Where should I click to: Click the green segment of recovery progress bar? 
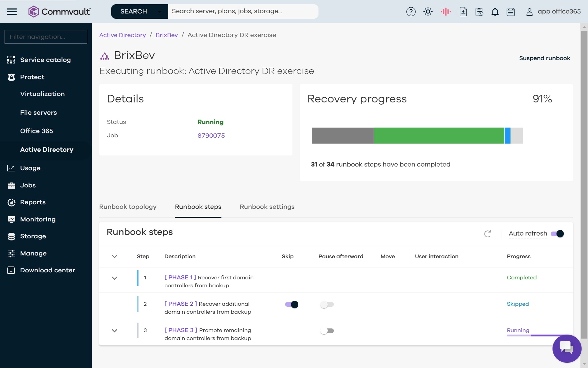click(439, 136)
